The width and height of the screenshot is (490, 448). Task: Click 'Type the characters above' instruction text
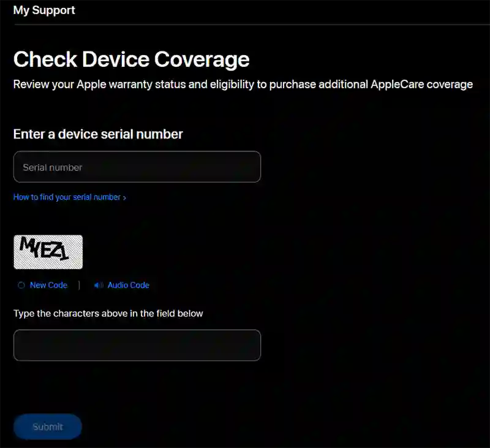[x=108, y=313]
